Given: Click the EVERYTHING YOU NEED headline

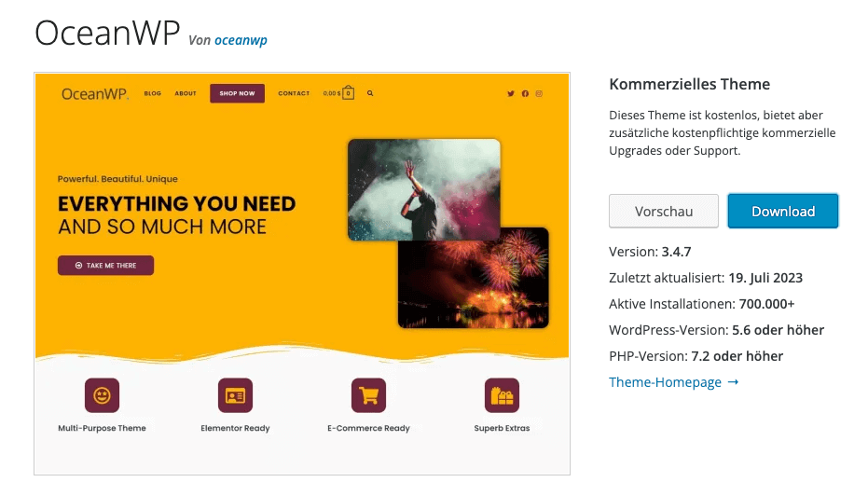Looking at the screenshot, I should coord(176,203).
